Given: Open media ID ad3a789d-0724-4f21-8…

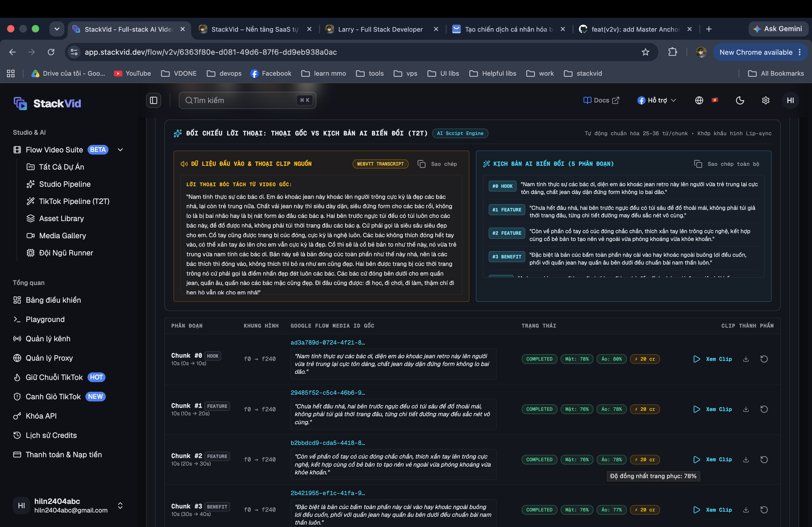Looking at the screenshot, I should pyautogui.click(x=328, y=342).
